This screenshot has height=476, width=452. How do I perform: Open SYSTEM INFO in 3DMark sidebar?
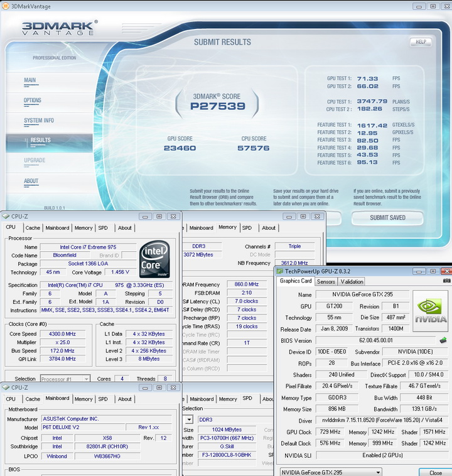[x=39, y=120]
